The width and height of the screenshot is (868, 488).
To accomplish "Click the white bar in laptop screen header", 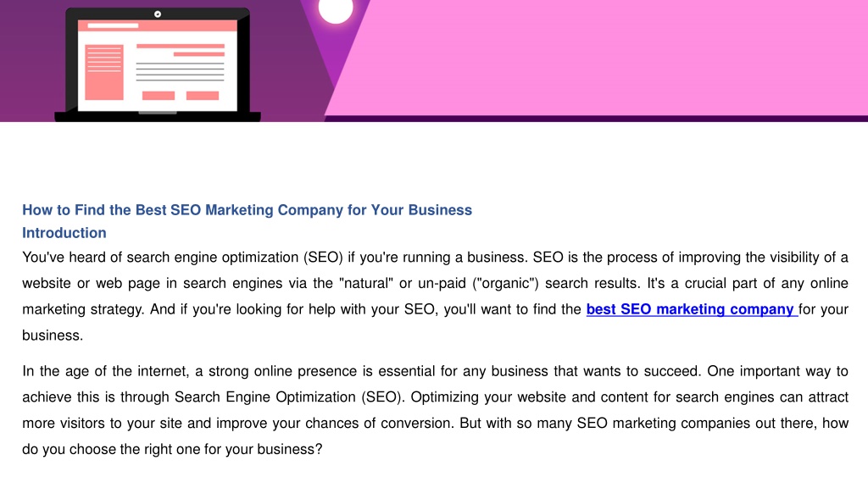I will (113, 25).
